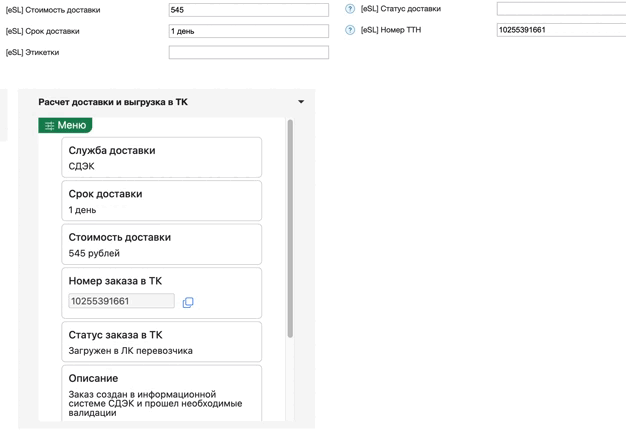The image size is (626, 430).
Task: Click the Расчет доставки и выгрузка title
Action: [x=113, y=102]
